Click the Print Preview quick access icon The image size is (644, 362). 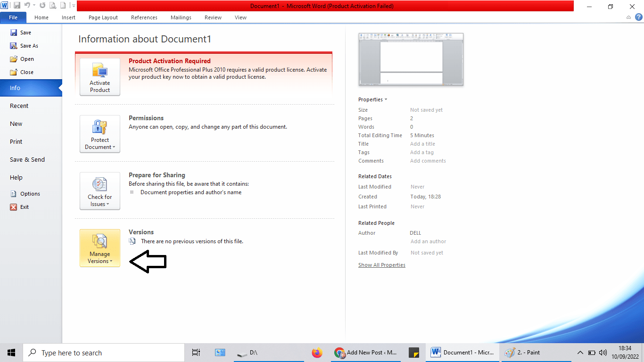(x=53, y=6)
